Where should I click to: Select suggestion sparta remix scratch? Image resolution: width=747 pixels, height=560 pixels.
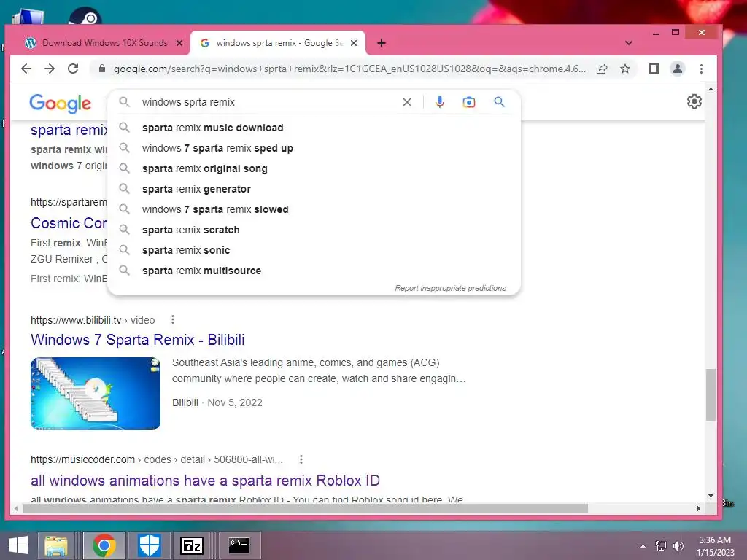click(x=314, y=230)
